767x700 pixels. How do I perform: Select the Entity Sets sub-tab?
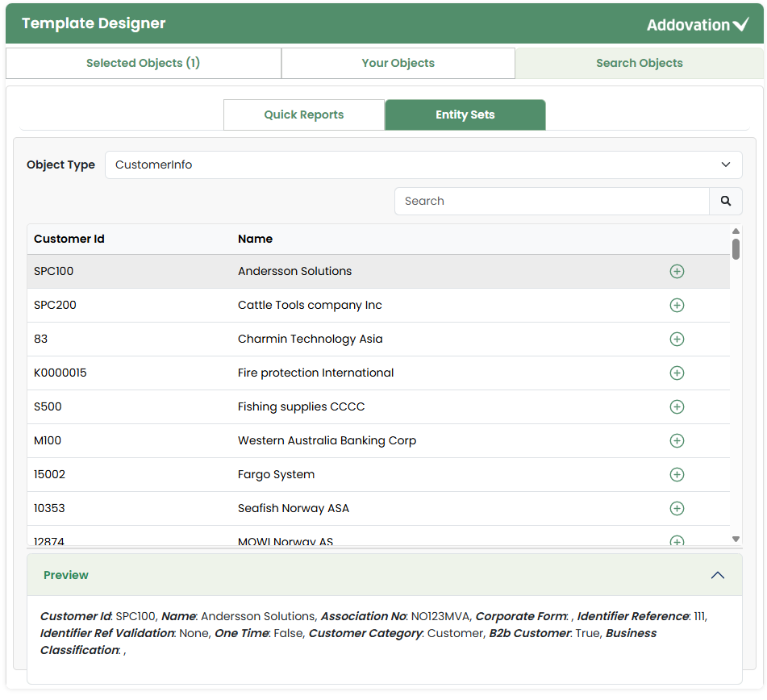[x=465, y=115]
